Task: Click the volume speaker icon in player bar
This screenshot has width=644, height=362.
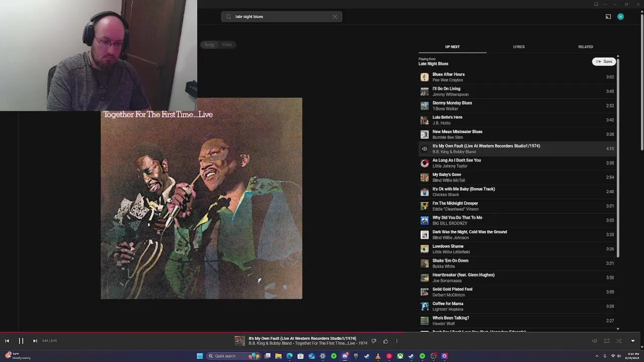Action: [594, 341]
